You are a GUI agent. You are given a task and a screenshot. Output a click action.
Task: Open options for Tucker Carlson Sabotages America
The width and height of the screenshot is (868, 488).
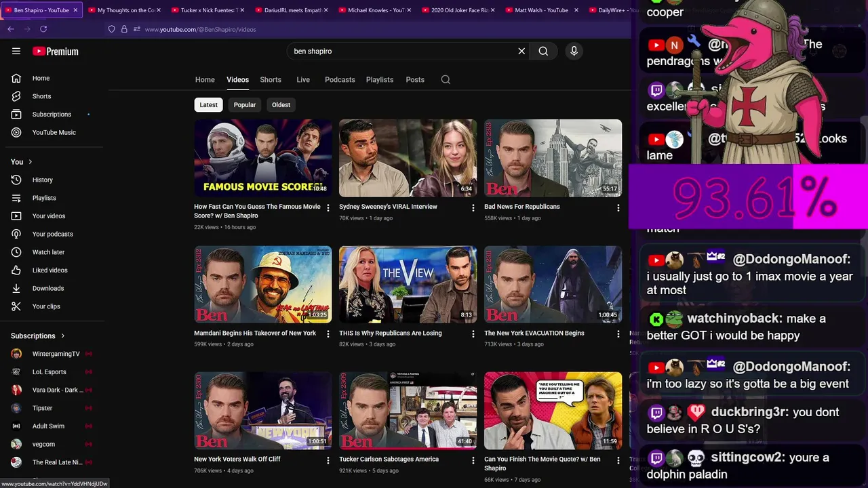click(473, 460)
